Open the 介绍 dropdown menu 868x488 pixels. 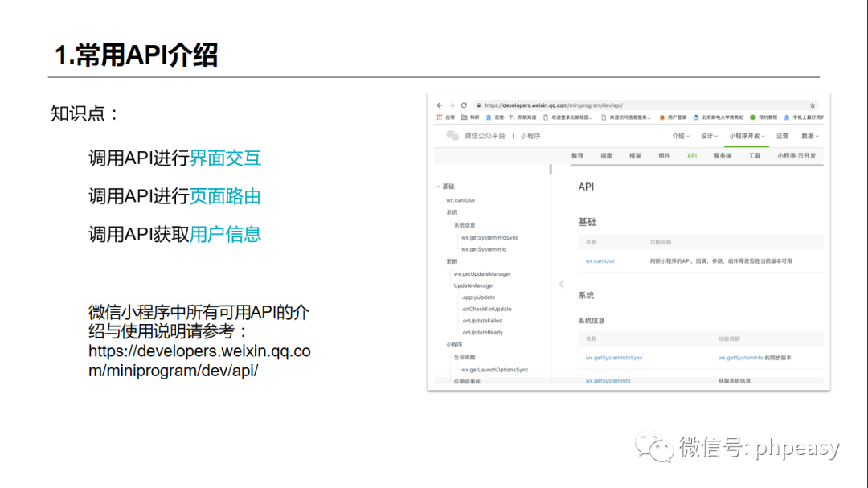pyautogui.click(x=681, y=136)
